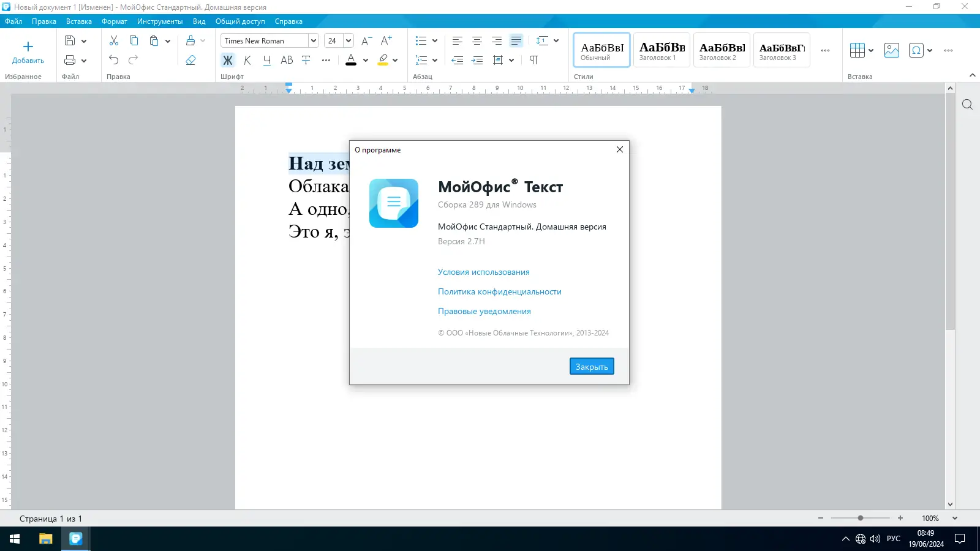
Task: Click Закрыть in the О программе dialog
Action: click(x=592, y=367)
